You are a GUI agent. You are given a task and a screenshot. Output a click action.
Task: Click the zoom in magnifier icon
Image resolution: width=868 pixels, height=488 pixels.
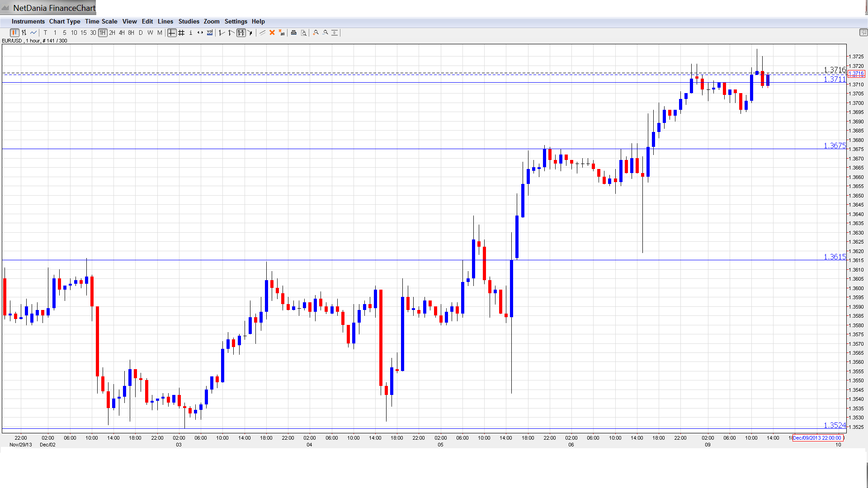pyautogui.click(x=316, y=33)
